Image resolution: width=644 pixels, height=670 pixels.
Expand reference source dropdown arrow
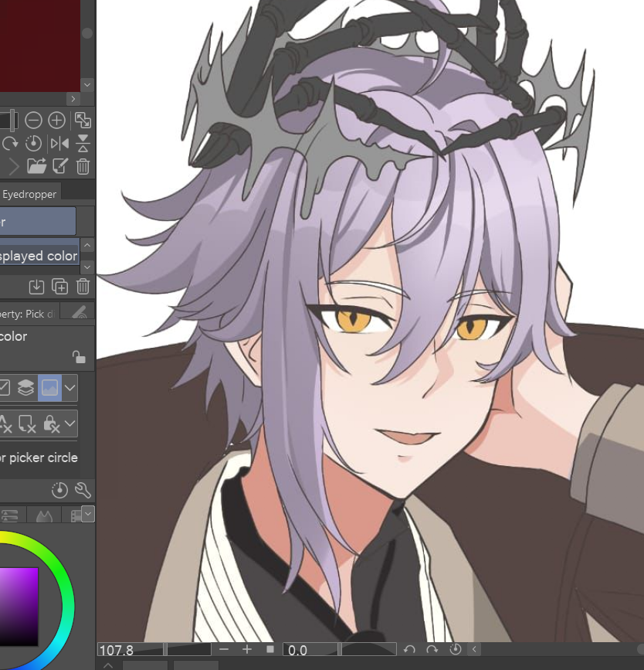click(x=69, y=388)
